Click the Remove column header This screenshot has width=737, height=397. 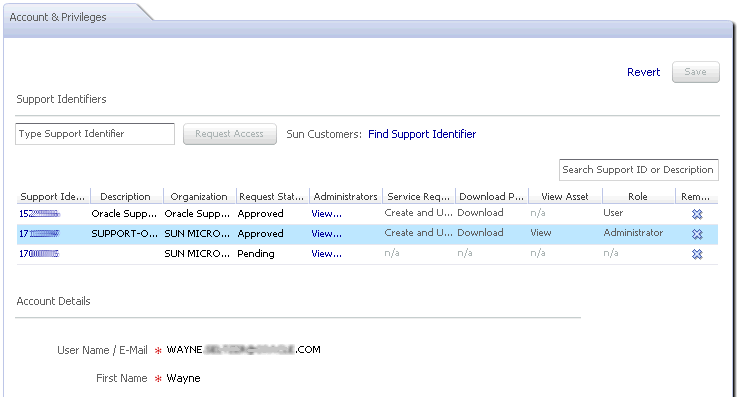click(696, 196)
